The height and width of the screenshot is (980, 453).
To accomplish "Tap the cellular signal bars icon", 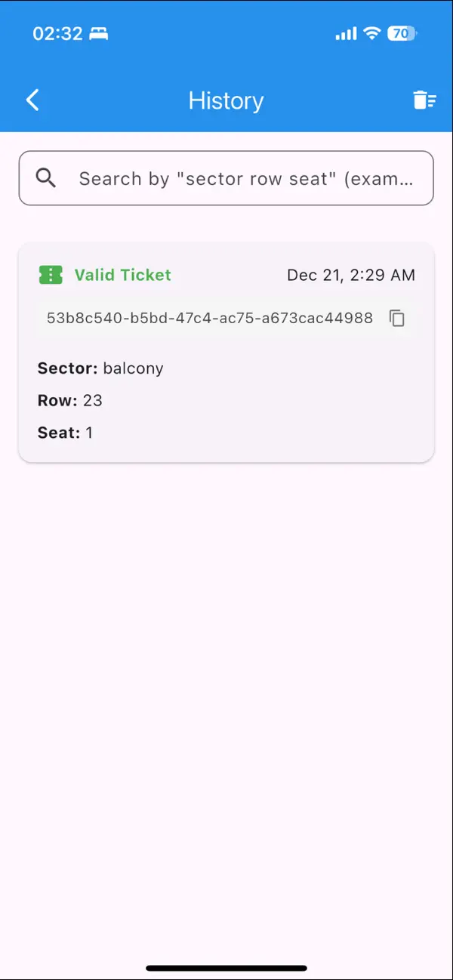I will 344,33.
